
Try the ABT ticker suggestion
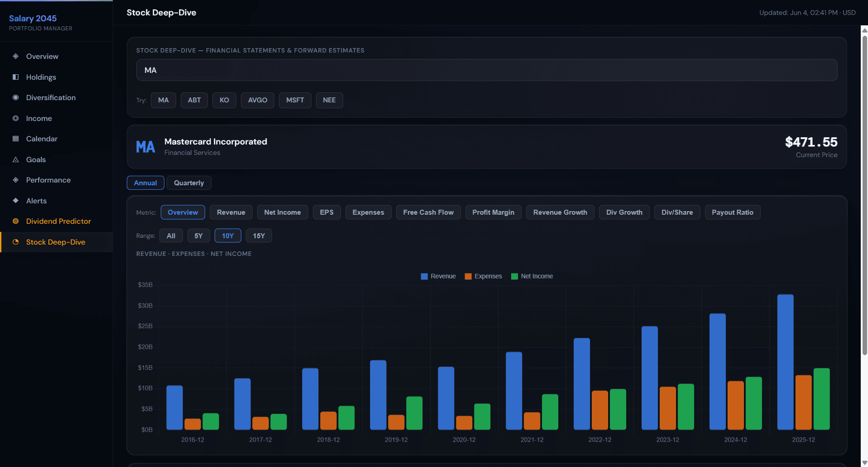pyautogui.click(x=194, y=100)
